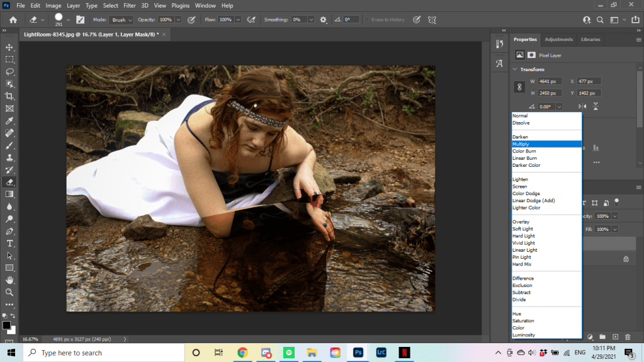Toggle the link width and height constraint

520,87
